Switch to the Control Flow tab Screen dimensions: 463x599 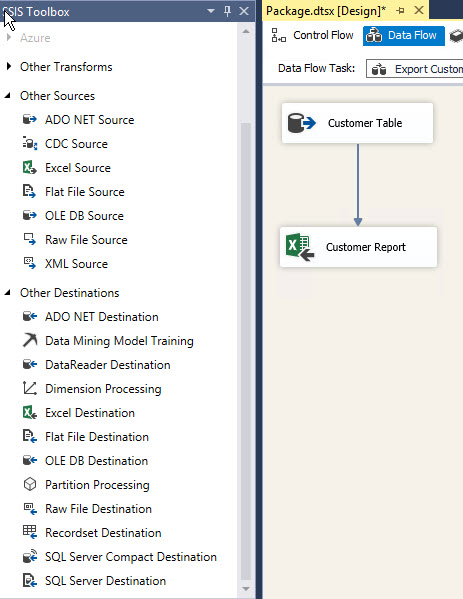(x=312, y=35)
